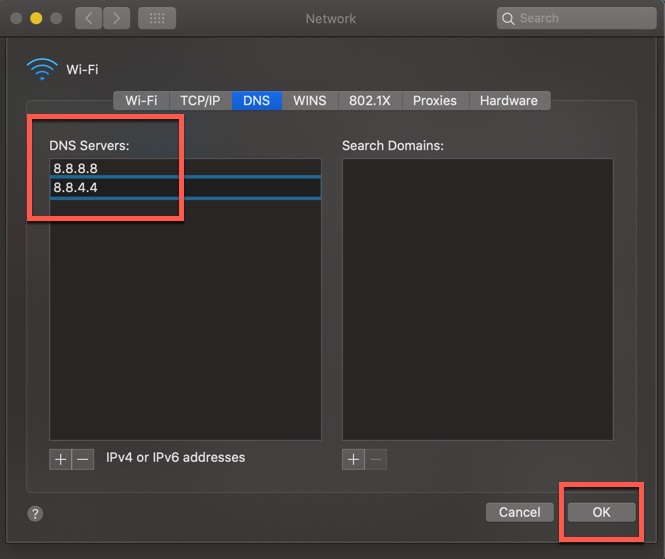
Task: Open the 802.1X tab
Action: (370, 101)
